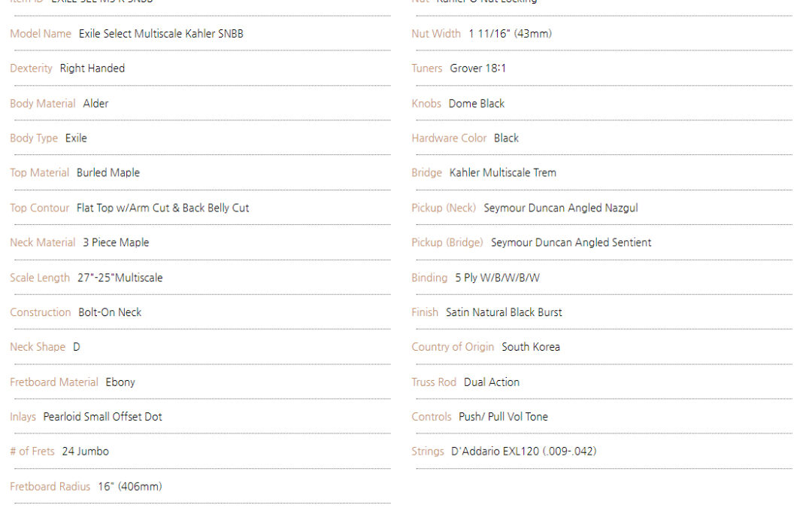Click the Kahler Multiscale Trem bridge value
The image size is (812, 508).
503,172
